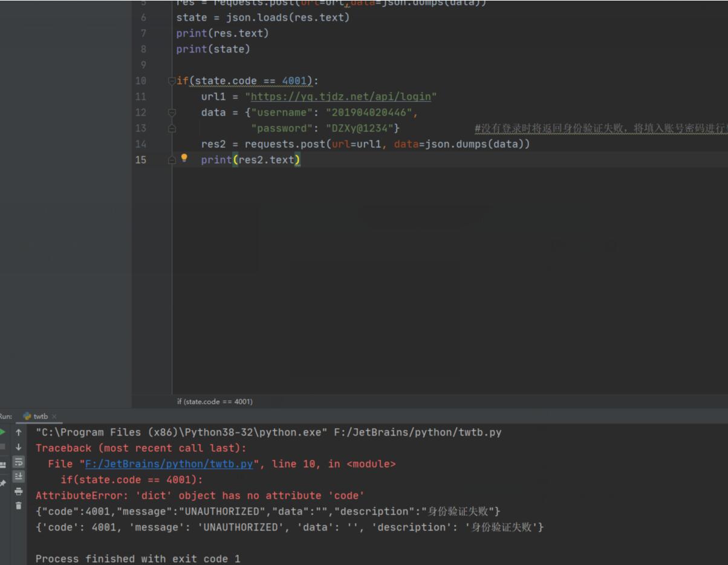Click fold end marker at line 15
The height and width of the screenshot is (565, 728).
[172, 160]
